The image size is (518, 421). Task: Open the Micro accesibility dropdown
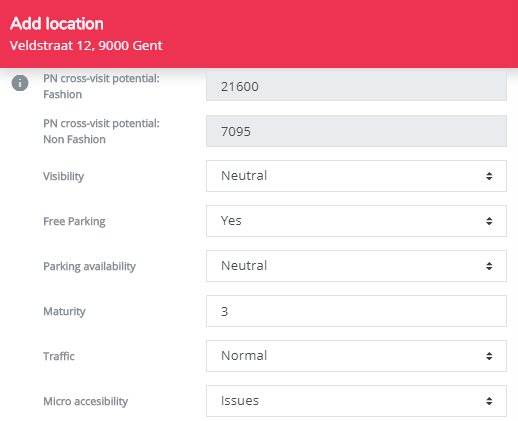[356, 401]
